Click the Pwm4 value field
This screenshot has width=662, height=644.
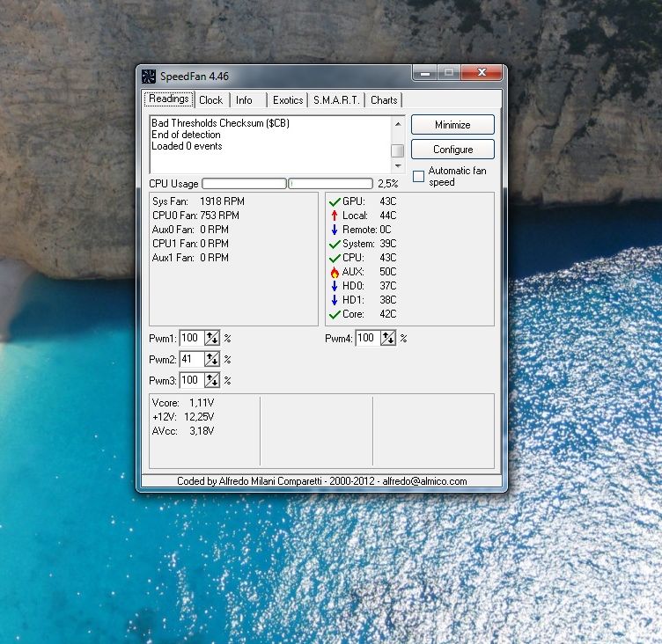(368, 338)
